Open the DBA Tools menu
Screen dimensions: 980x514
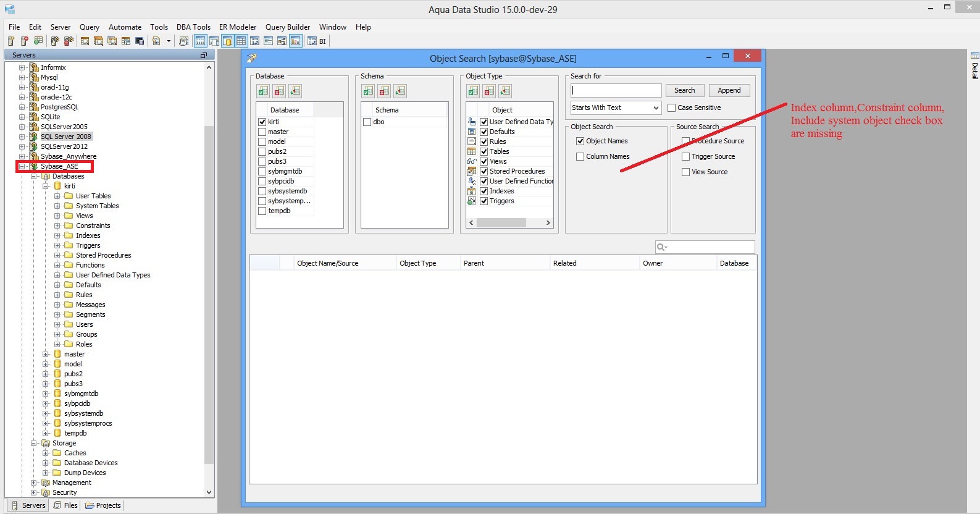pos(193,27)
